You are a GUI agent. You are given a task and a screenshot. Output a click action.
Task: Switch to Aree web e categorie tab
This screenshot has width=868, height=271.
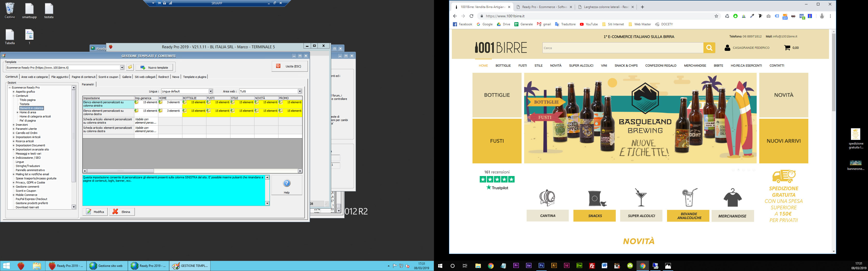coord(34,77)
